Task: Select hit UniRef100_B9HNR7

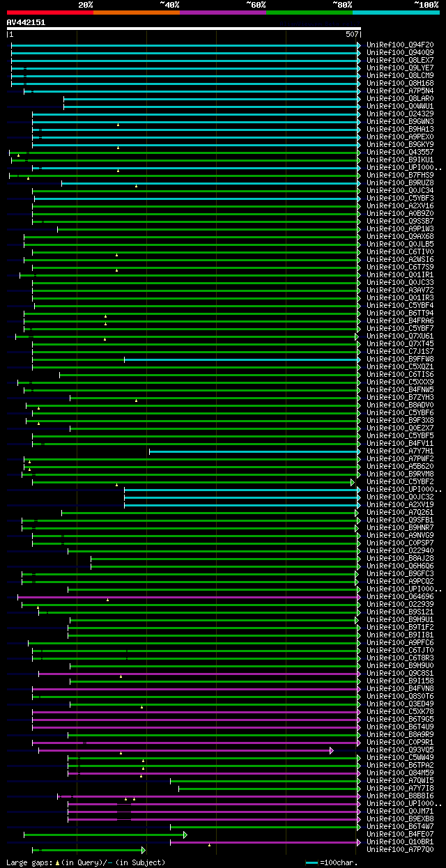Action: 399,528
